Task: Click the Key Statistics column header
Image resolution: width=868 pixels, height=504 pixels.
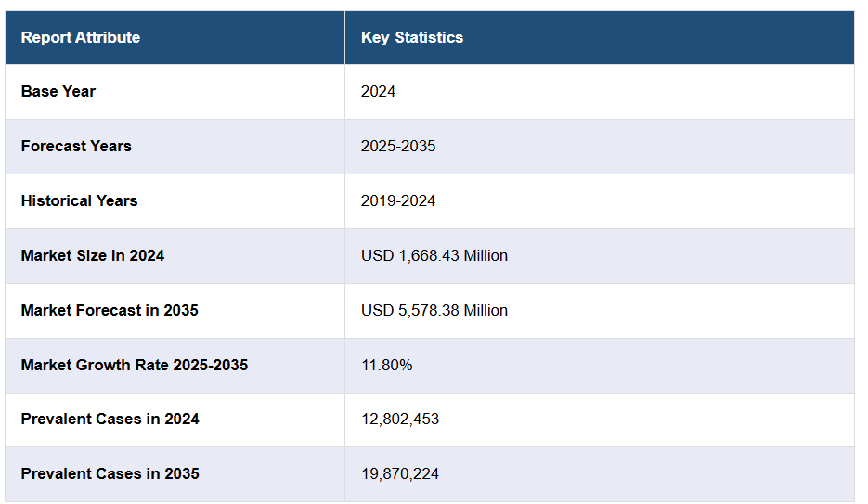Action: [411, 38]
